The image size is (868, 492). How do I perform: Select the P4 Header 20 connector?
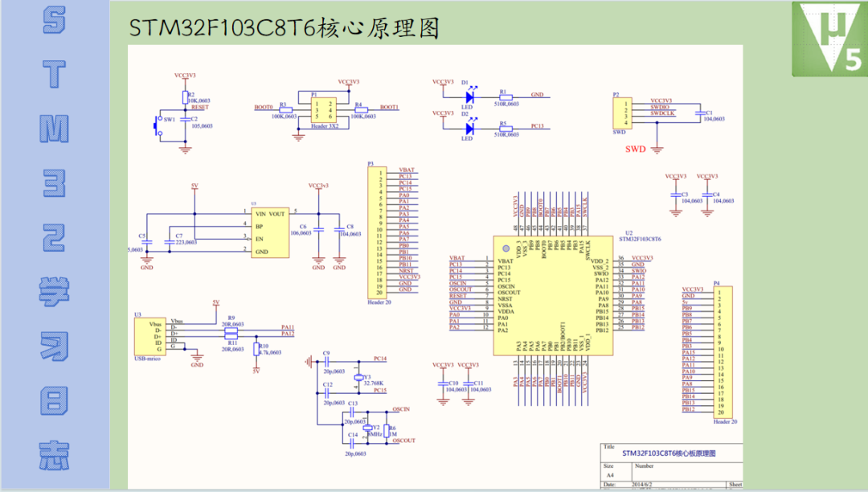pos(723,352)
